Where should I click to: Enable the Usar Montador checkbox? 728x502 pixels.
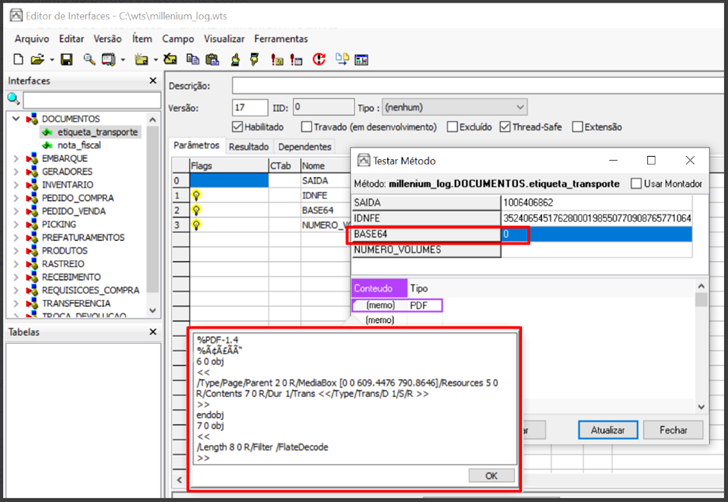tap(636, 183)
